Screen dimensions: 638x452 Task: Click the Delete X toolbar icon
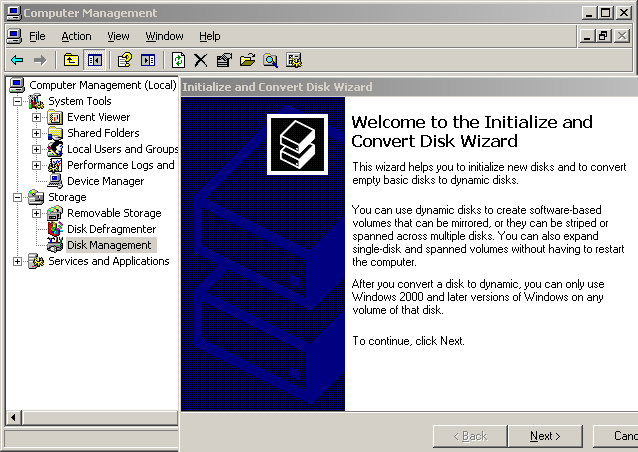201,60
